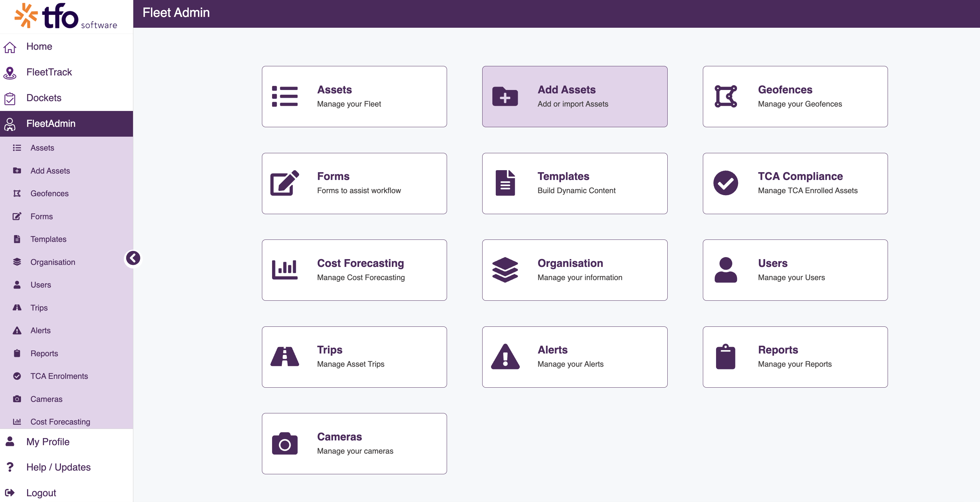Click the warning triangle icon on Alerts card
The height and width of the screenshot is (502, 980).
(x=505, y=356)
